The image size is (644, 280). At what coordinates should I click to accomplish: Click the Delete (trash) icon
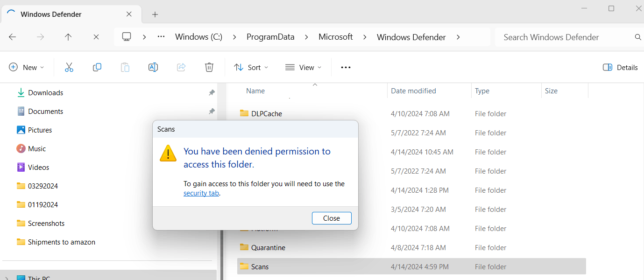(x=209, y=67)
